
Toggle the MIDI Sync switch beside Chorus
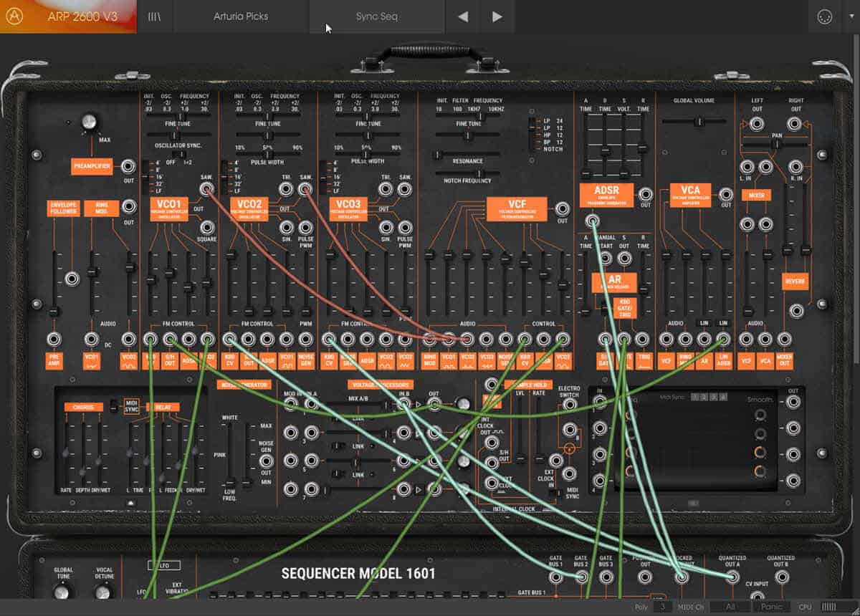[131, 407]
